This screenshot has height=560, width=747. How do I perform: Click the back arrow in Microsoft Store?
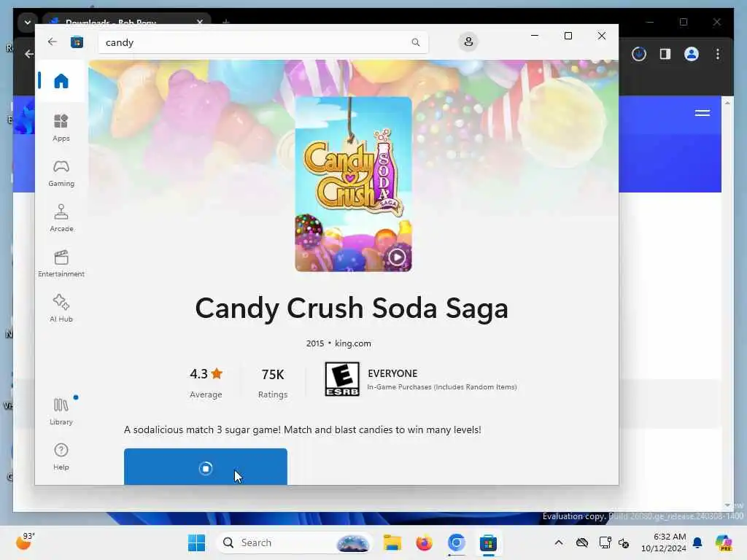pos(53,42)
